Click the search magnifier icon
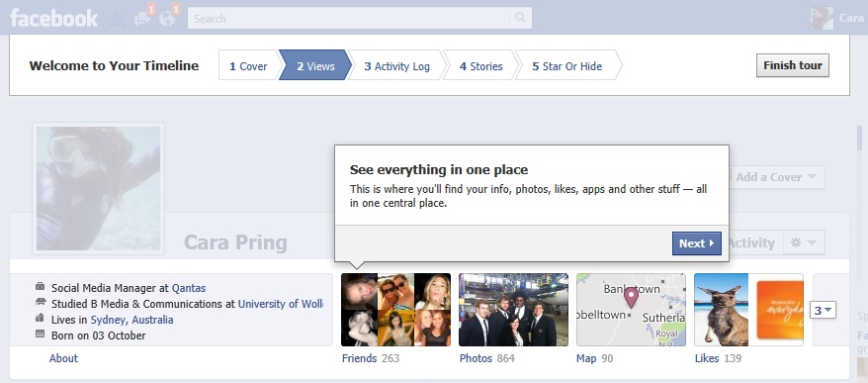This screenshot has width=868, height=383. [520, 18]
